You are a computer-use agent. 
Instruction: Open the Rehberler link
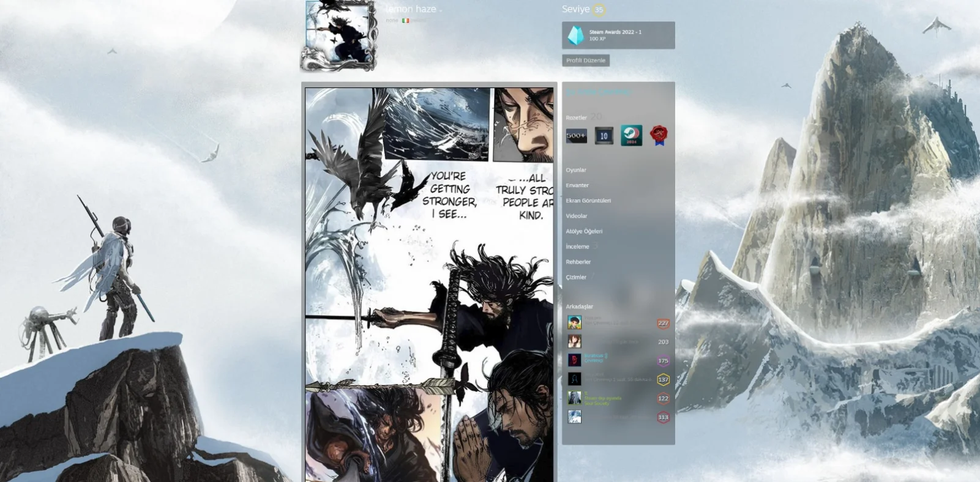(x=578, y=262)
